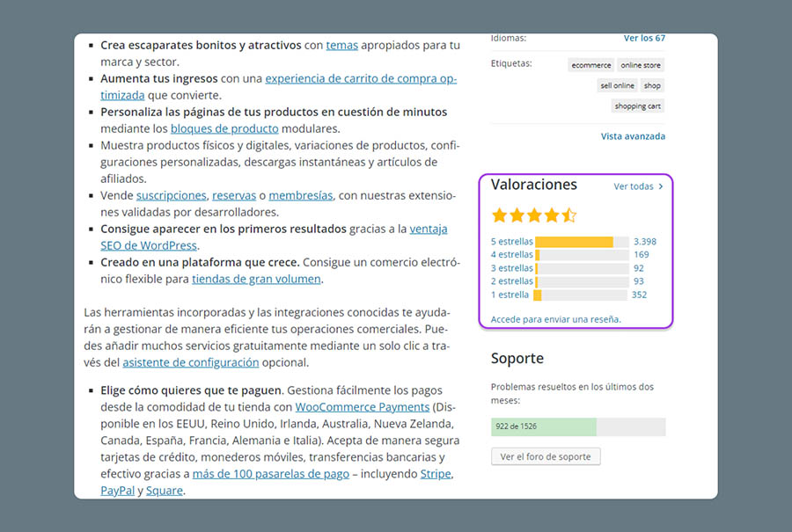This screenshot has height=532, width=792.
Task: Open the 'temas' link
Action: click(341, 45)
